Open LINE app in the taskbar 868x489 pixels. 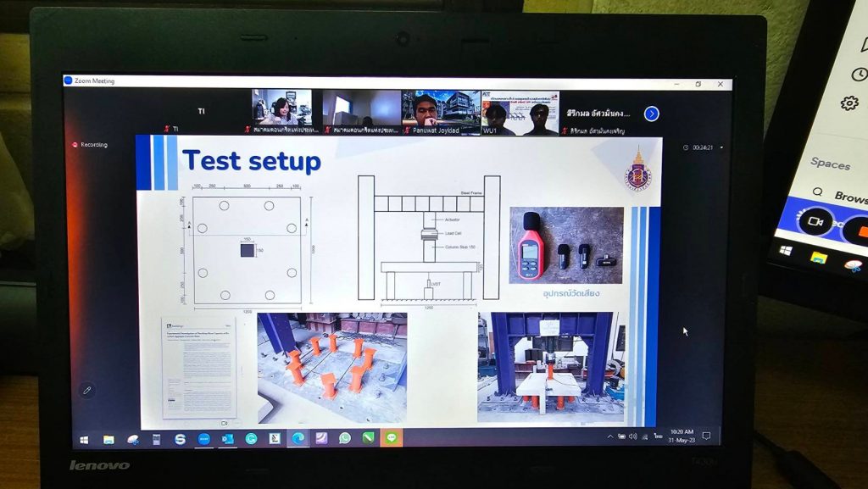point(392,438)
